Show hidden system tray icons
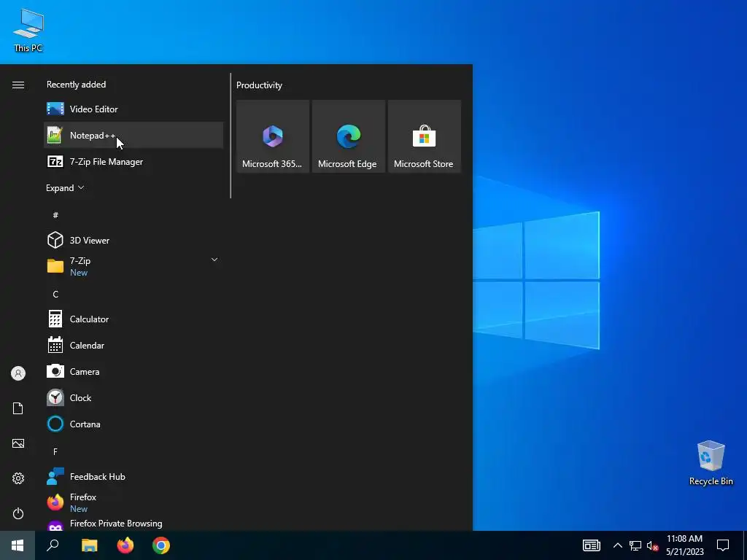 (617, 545)
